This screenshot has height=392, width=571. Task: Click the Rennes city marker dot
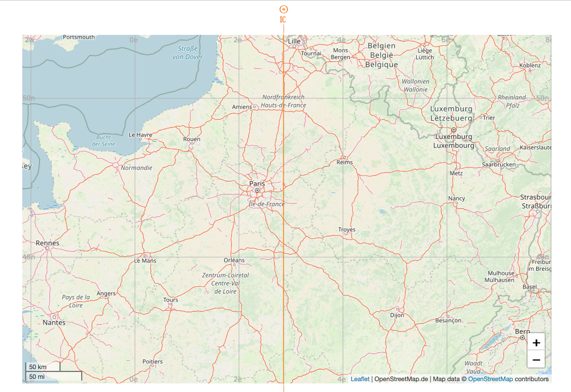[x=47, y=248]
